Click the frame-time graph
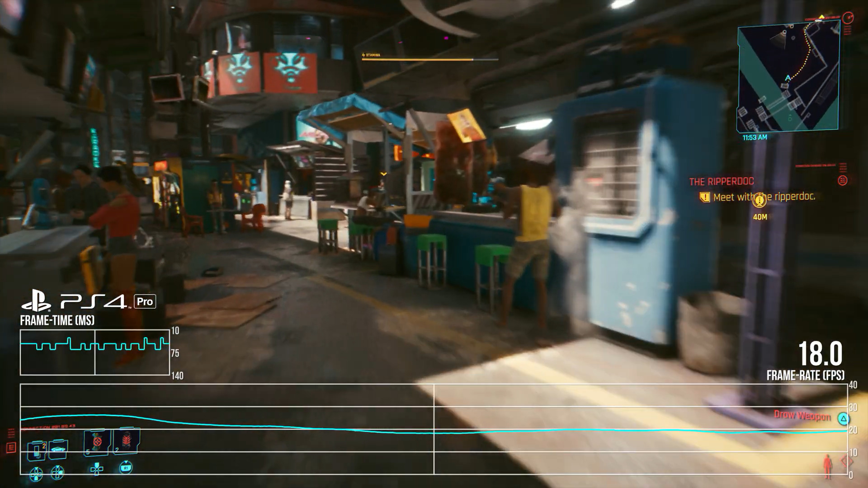The image size is (868, 488). pos(95,352)
